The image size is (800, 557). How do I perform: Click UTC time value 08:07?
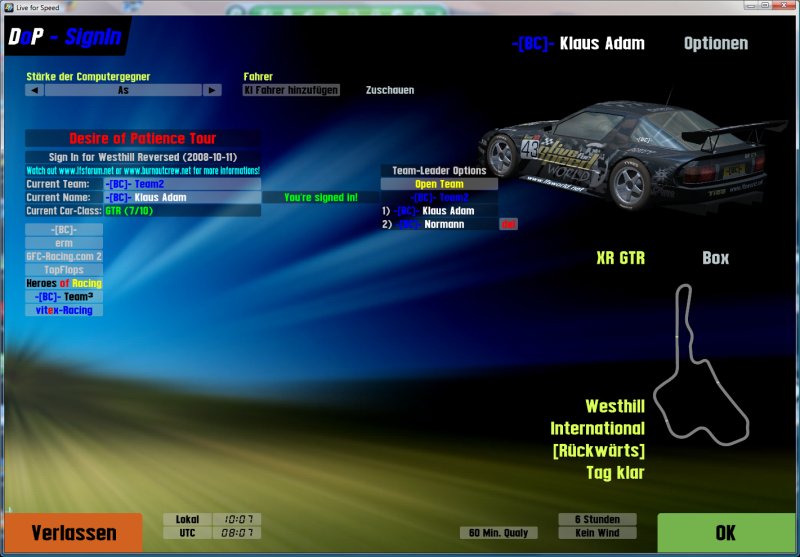[x=237, y=533]
